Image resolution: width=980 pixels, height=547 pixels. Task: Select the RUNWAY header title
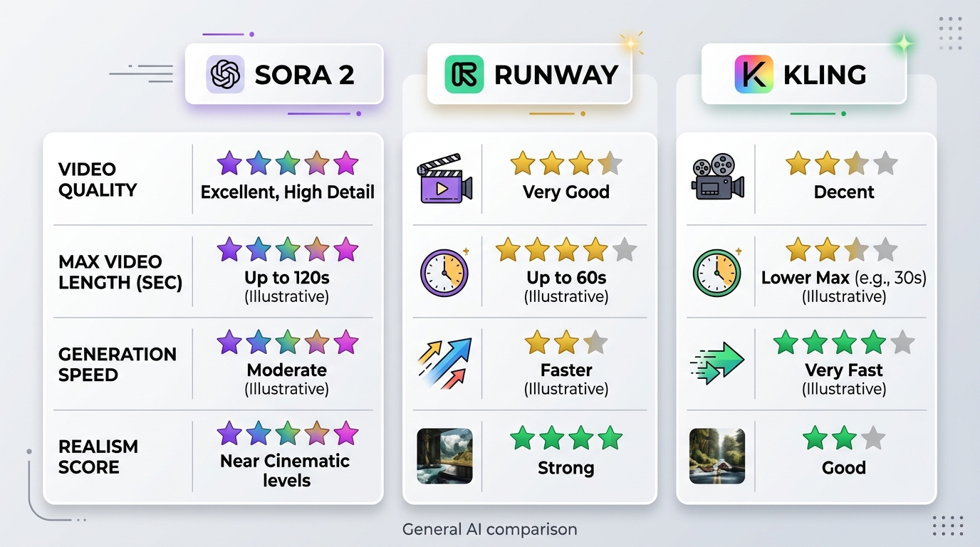point(556,75)
